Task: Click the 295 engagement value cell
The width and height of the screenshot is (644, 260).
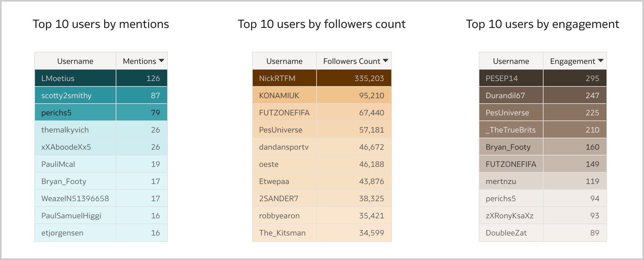Action: [x=592, y=78]
